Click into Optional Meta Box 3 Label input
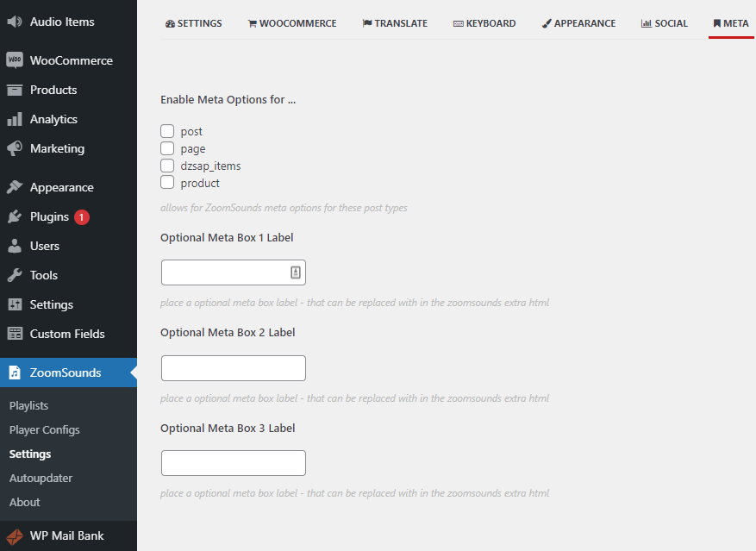Image resolution: width=756 pixels, height=551 pixels. [233, 463]
